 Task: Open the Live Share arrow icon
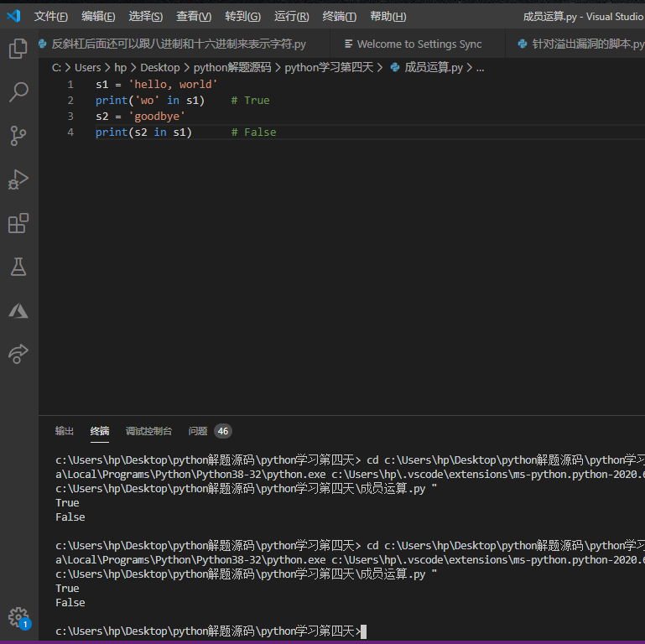coord(18,354)
